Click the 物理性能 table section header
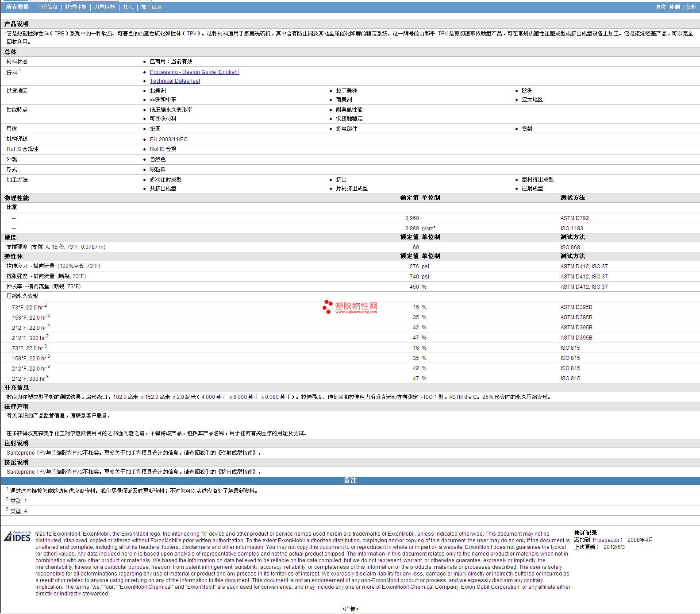 point(16,198)
